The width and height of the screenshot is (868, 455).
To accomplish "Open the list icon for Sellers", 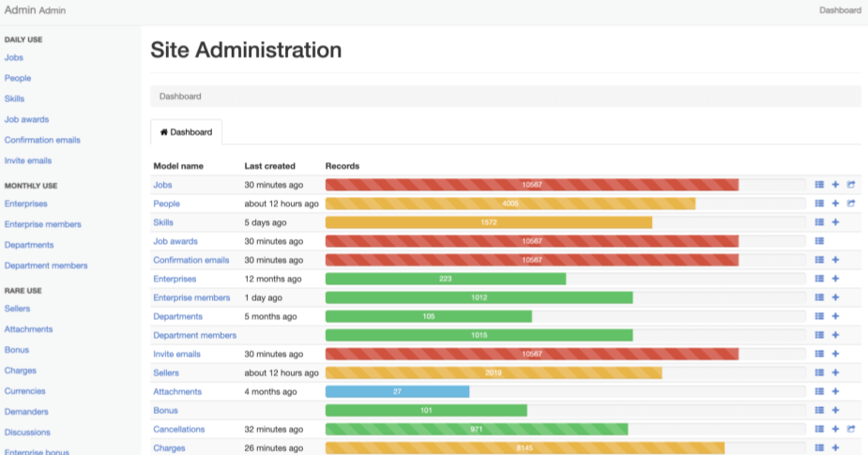I will pyautogui.click(x=819, y=372).
